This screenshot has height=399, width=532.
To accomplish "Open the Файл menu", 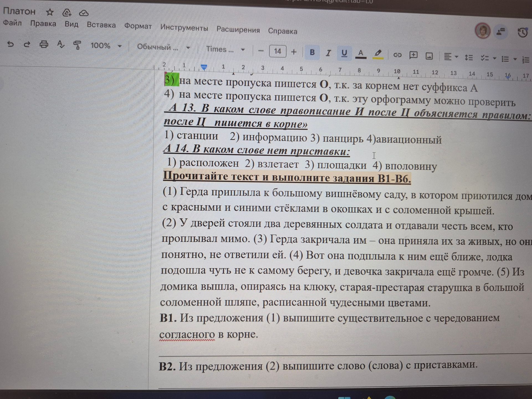I will (x=12, y=23).
